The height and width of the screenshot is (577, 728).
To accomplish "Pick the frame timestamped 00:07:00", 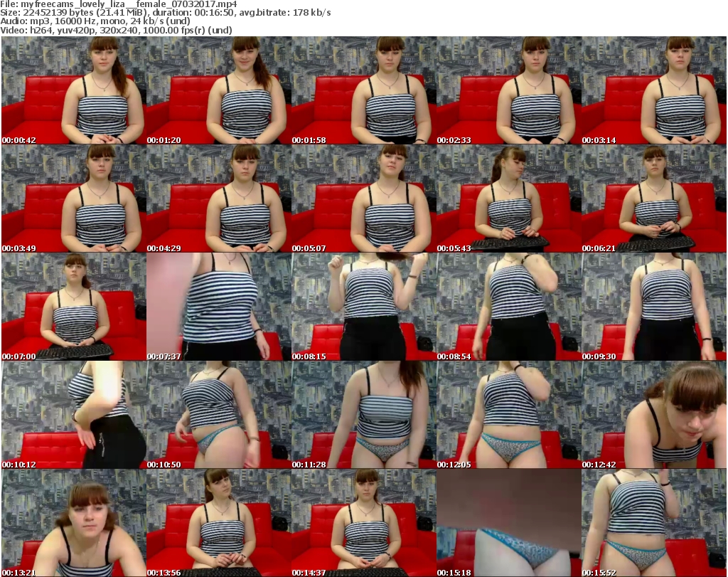I will 74,307.
